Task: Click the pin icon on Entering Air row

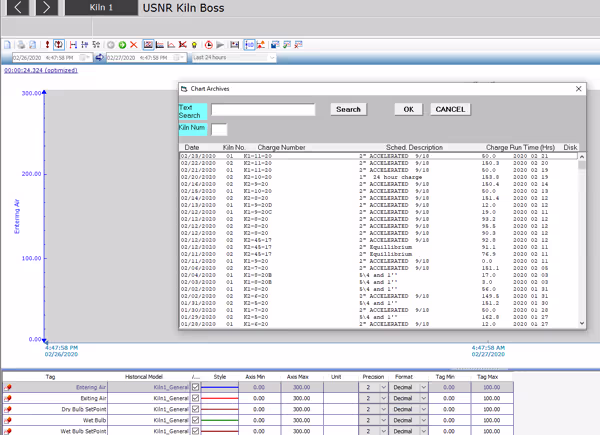Action: 8,387
